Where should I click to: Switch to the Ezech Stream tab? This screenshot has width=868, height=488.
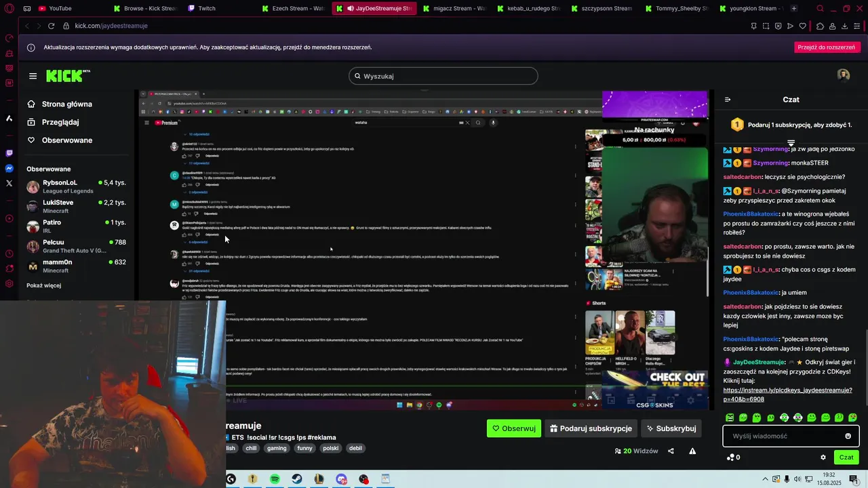click(293, 9)
